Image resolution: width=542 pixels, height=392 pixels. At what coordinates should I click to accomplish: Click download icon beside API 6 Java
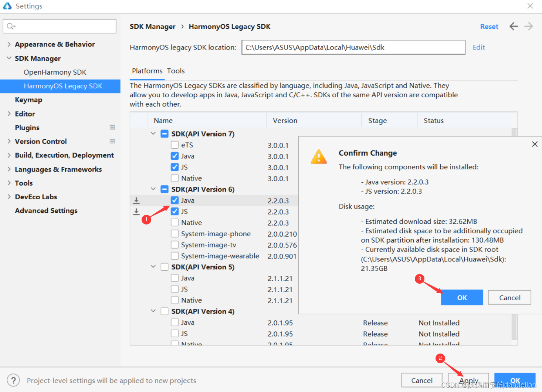coord(136,200)
